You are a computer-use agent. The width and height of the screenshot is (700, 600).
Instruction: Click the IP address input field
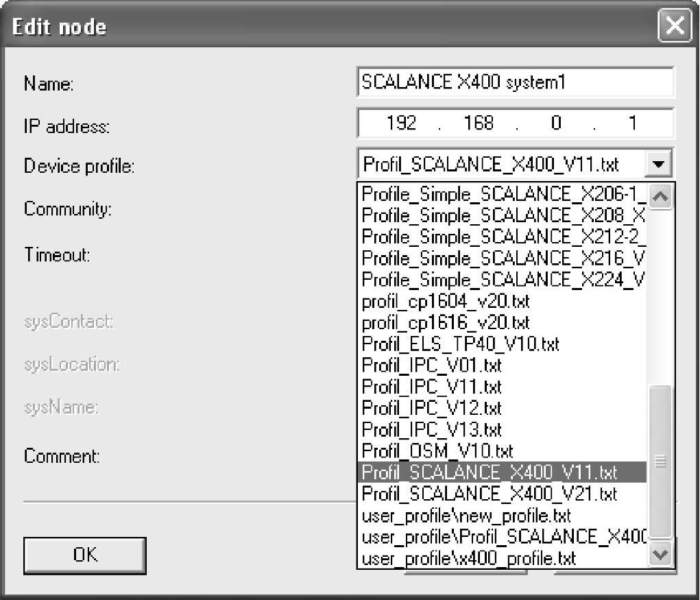[516, 123]
